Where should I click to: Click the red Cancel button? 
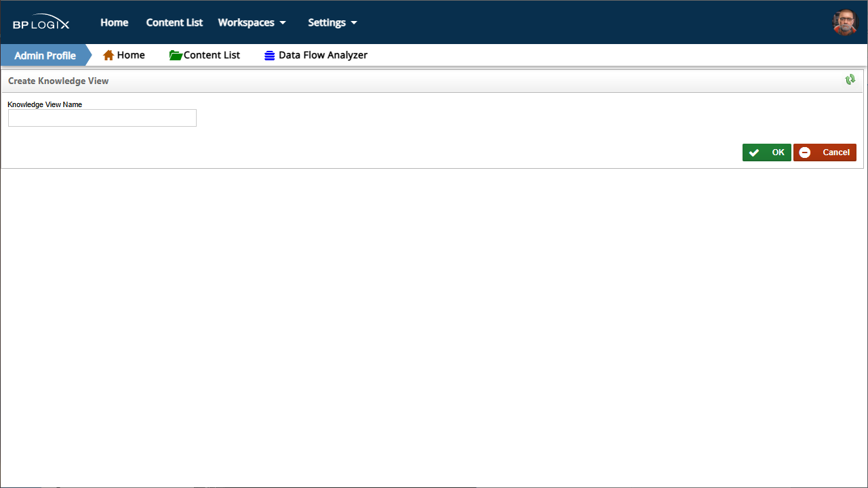tap(825, 152)
